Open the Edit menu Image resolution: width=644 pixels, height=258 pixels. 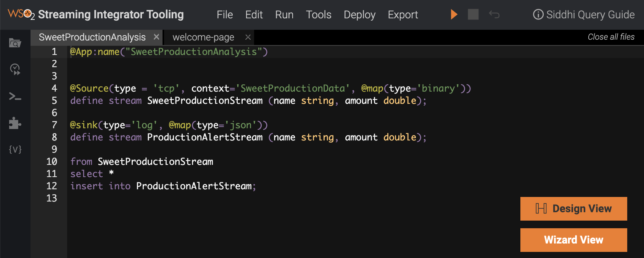coord(254,15)
